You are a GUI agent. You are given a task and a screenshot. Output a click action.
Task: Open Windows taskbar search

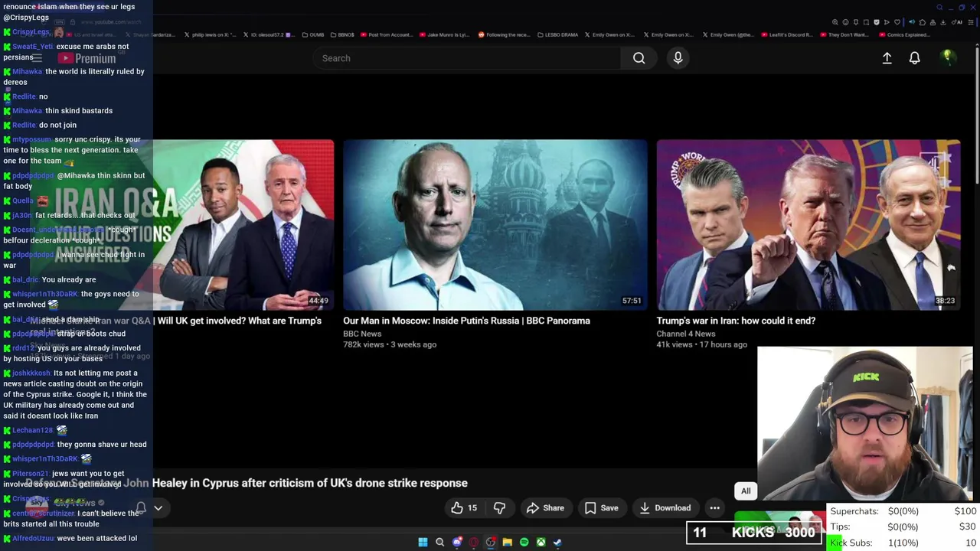439,543
